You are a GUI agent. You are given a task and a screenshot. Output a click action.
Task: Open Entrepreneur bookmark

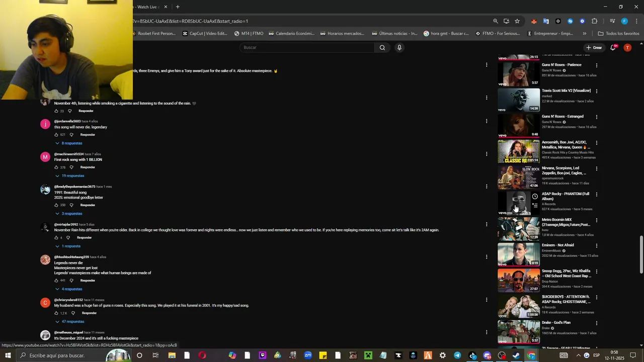[550, 34]
